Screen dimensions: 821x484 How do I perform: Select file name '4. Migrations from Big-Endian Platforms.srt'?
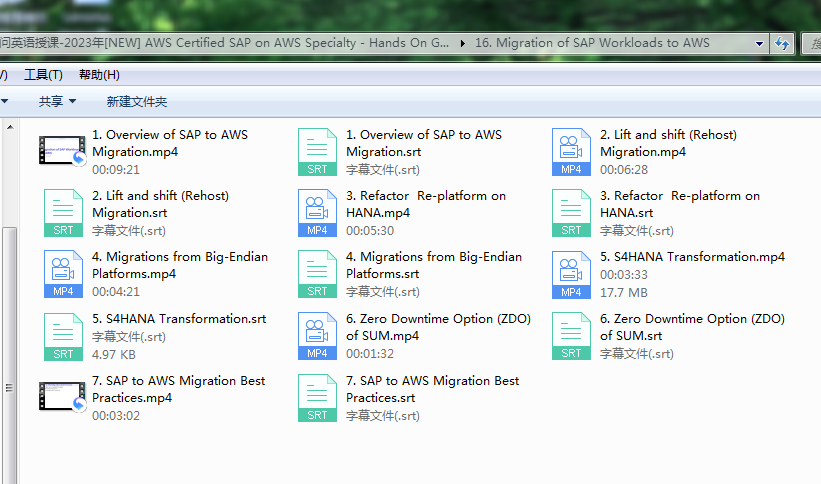tap(434, 265)
